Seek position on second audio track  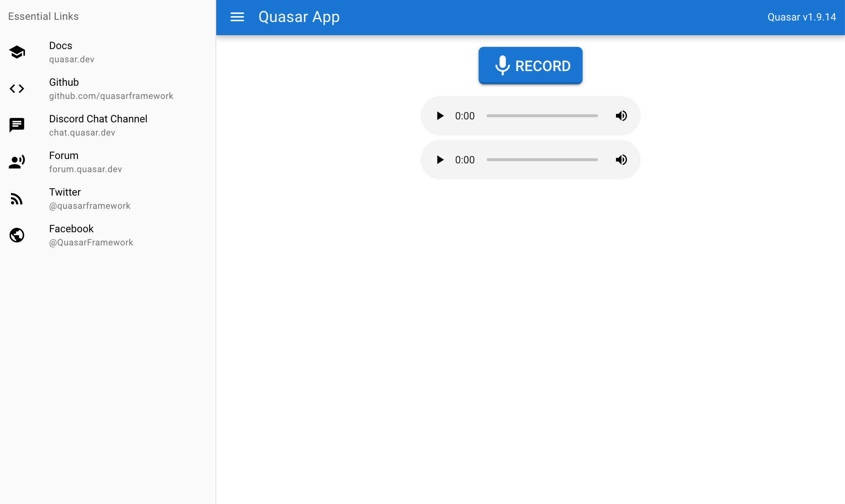[543, 159]
